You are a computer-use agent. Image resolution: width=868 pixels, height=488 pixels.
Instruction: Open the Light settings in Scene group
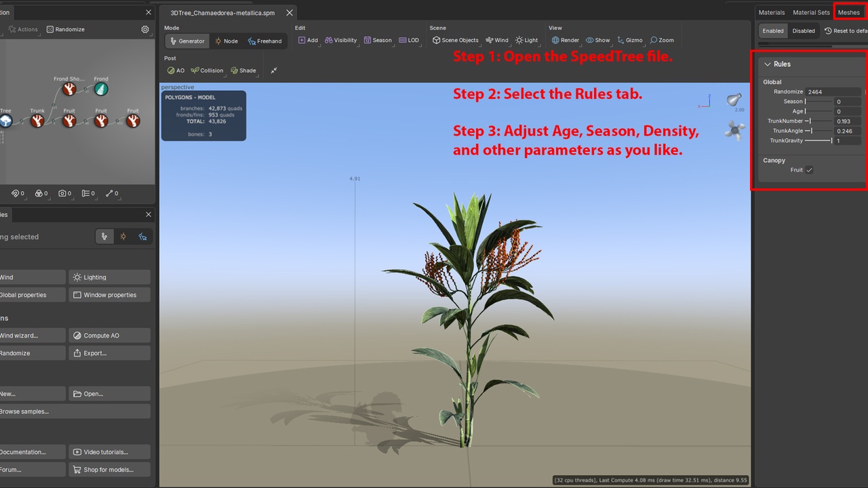pyautogui.click(x=527, y=40)
